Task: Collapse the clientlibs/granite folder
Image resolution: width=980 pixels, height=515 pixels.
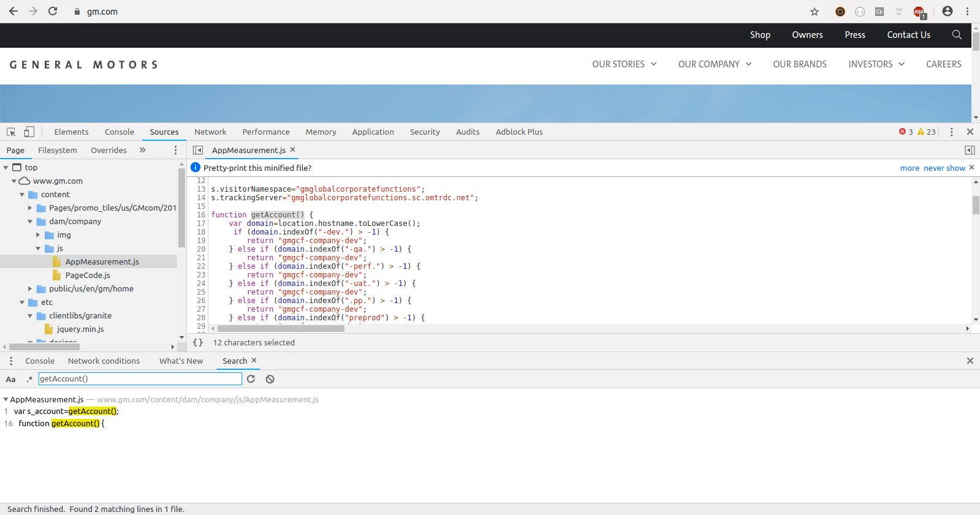Action: pos(29,315)
